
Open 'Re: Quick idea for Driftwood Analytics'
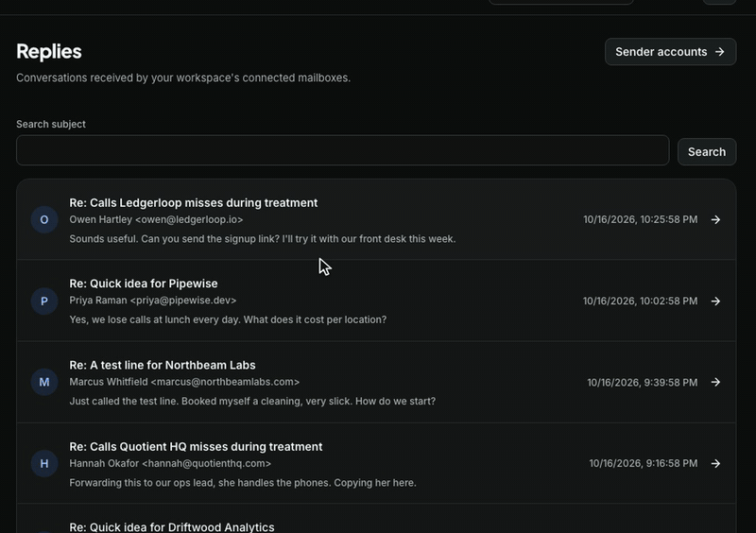click(x=172, y=527)
